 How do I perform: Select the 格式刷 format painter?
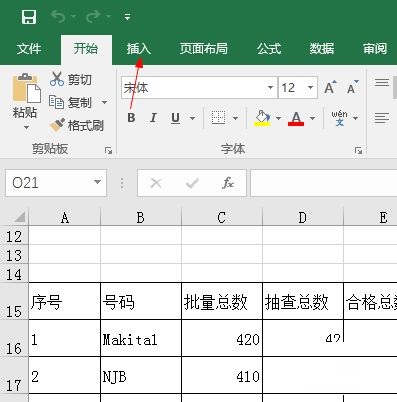pos(77,125)
